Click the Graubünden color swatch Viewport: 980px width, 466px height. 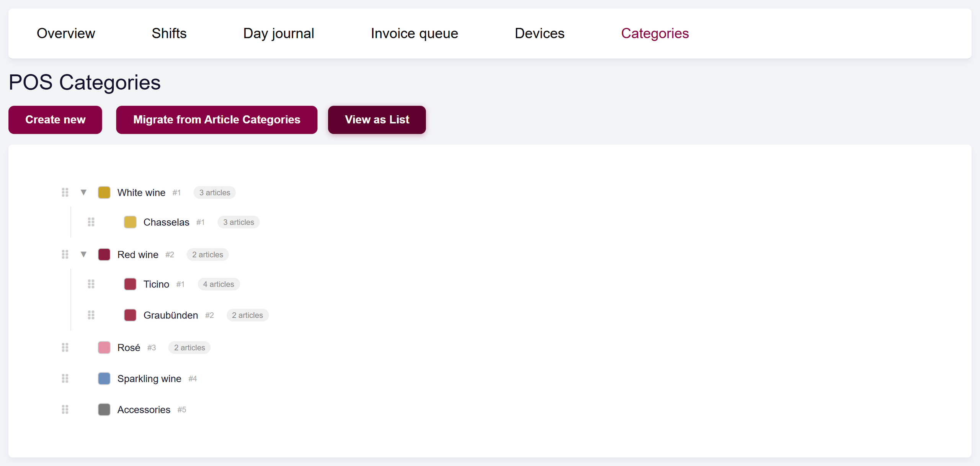tap(130, 315)
